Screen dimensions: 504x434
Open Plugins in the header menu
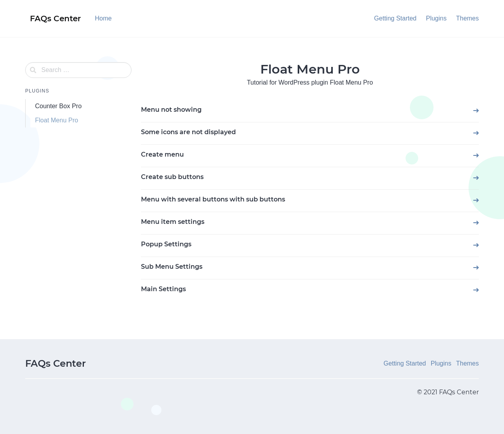click(436, 18)
